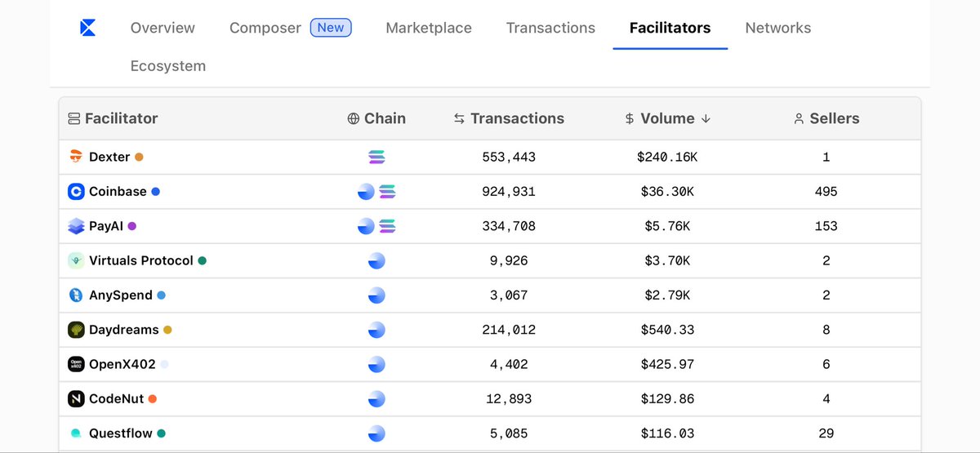Click the Daydreams logo icon
The height and width of the screenshot is (453, 980).
[76, 330]
